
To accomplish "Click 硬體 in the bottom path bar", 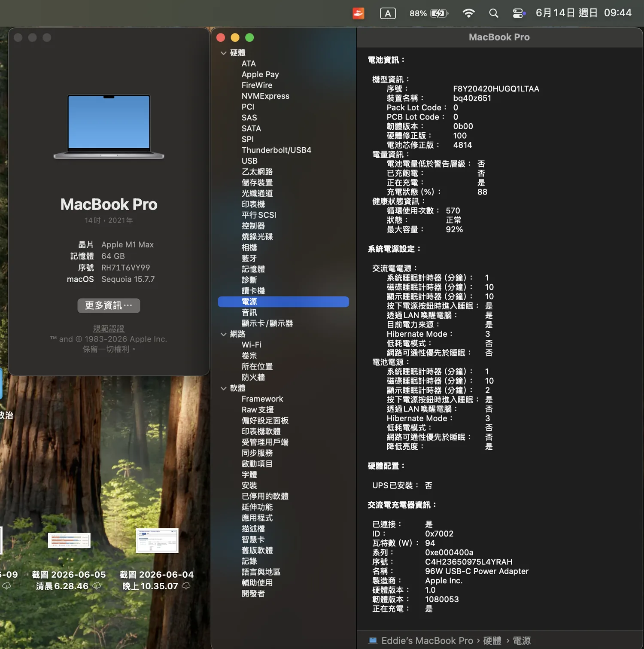I will 492,641.
